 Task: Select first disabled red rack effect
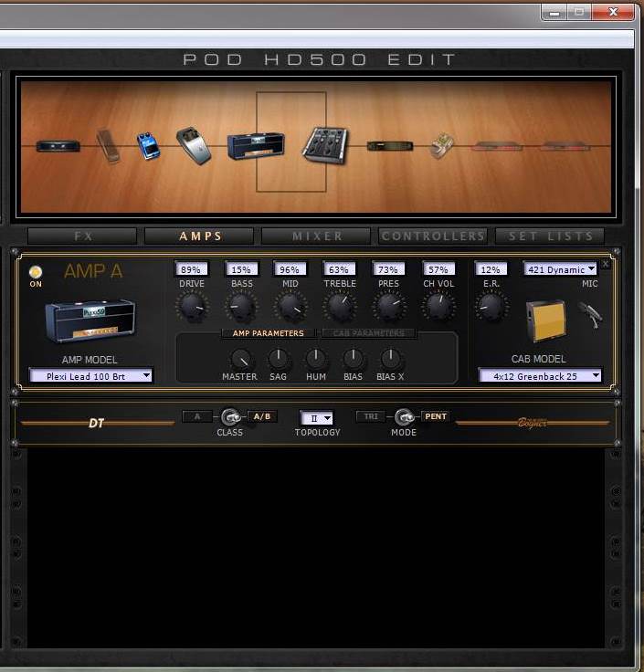click(x=497, y=147)
